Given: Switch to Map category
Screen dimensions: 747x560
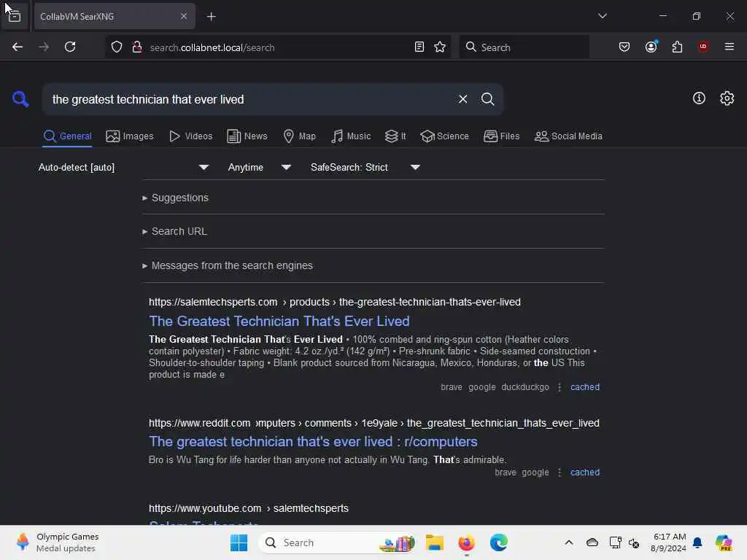Looking at the screenshot, I should click(x=299, y=136).
